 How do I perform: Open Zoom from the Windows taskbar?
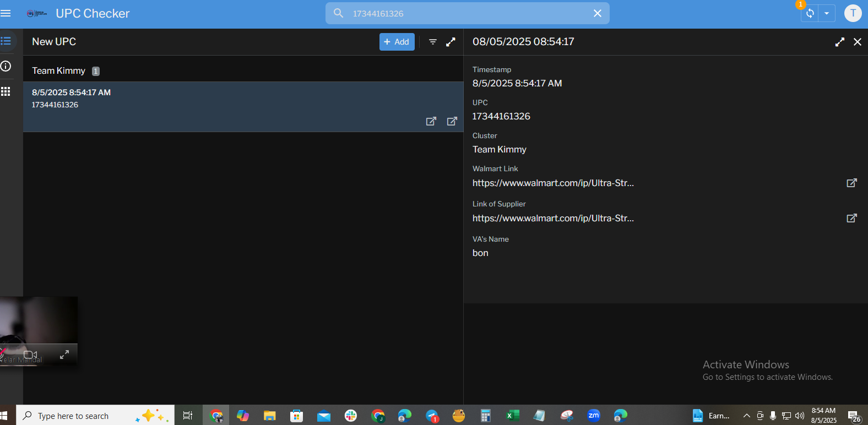pyautogui.click(x=593, y=416)
